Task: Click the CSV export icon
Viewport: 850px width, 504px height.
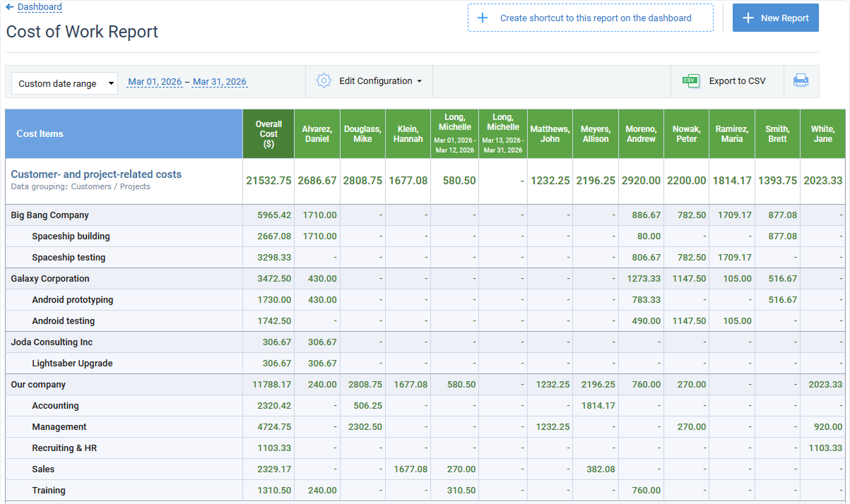Action: tap(692, 80)
